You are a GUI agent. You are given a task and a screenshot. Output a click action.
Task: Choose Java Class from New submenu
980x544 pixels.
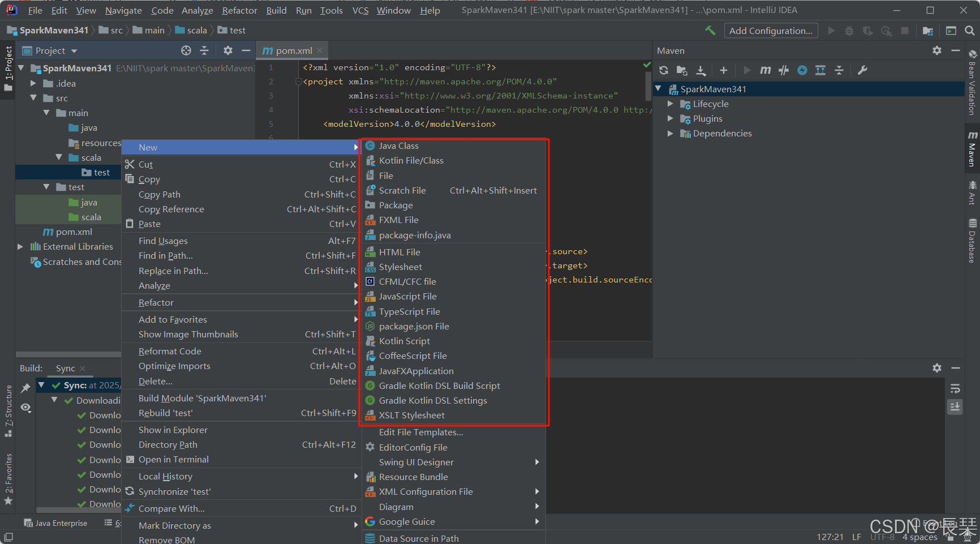(x=454, y=145)
